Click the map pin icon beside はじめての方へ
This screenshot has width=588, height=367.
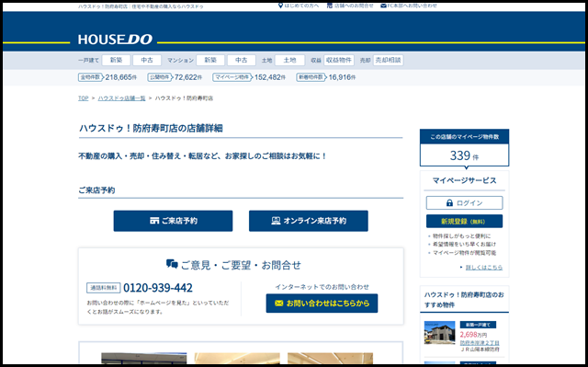point(280,6)
